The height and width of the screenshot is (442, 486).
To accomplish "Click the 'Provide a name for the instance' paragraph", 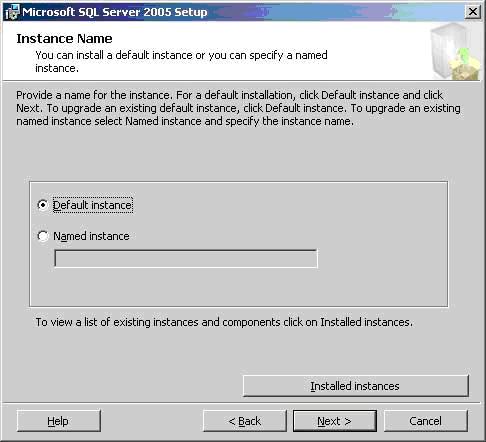I will click(238, 108).
